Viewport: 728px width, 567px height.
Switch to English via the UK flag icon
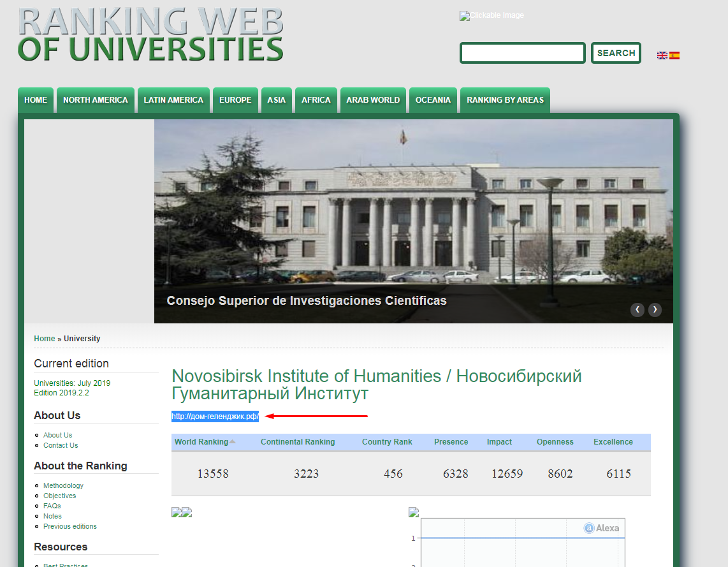coord(662,55)
